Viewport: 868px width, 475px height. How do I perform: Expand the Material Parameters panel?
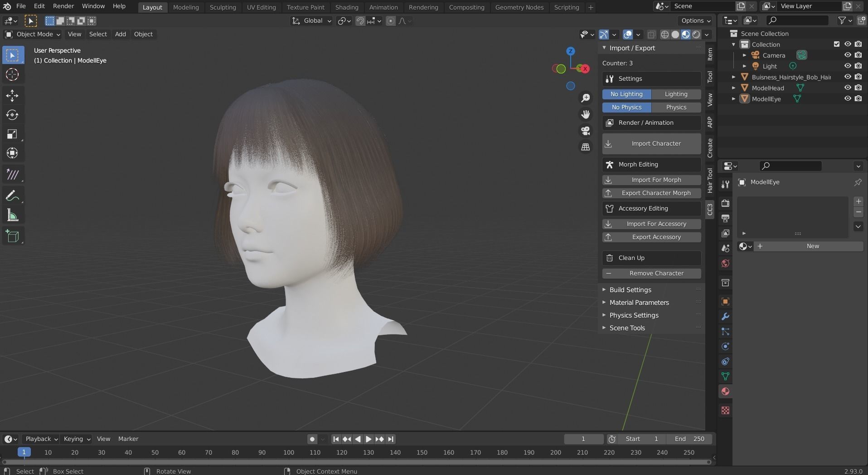click(639, 302)
